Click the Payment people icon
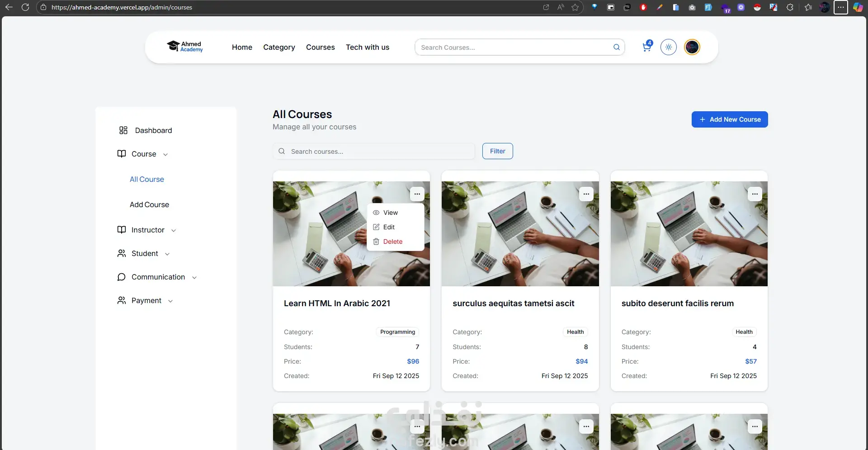The image size is (868, 450). point(121,300)
